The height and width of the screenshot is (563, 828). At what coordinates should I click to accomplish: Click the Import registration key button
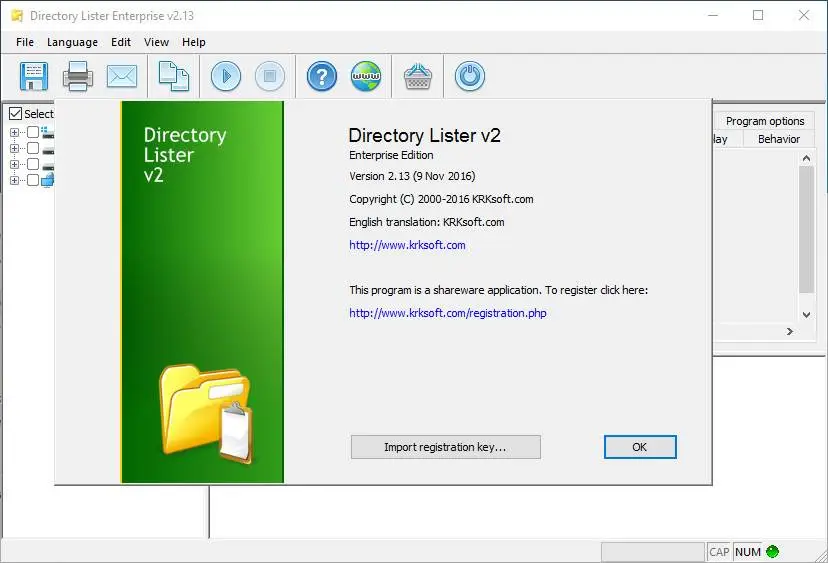tap(446, 447)
